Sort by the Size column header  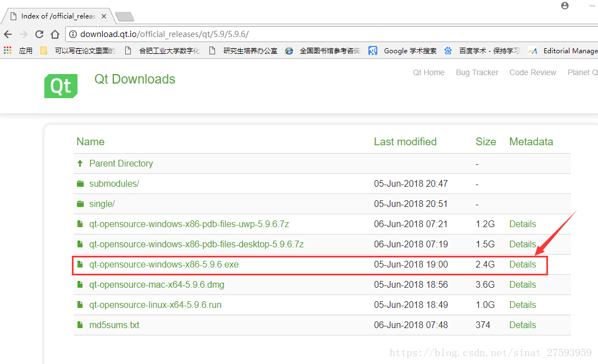(x=486, y=142)
